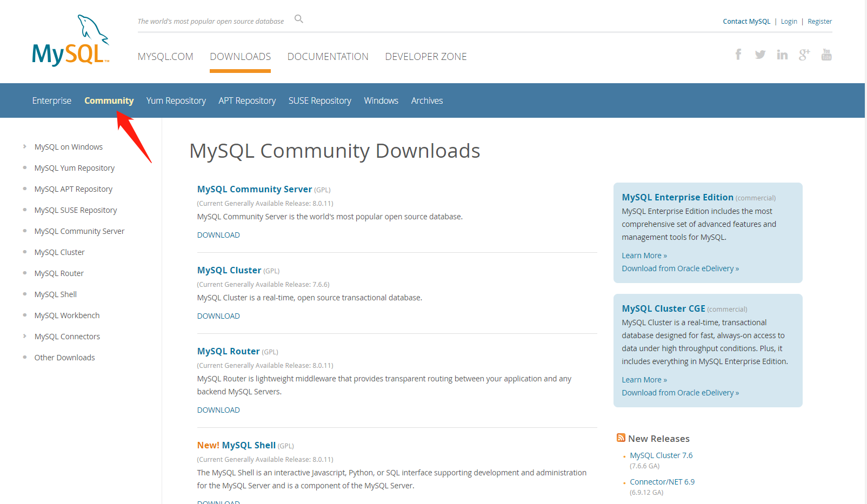Open MySQL Router sidebar link
867x504 pixels.
click(59, 273)
